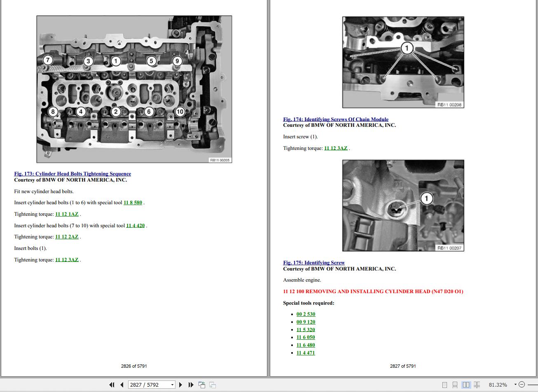This screenshot has height=392, width=538.
Task: Open special tool 11 4 471 link
Action: click(306, 353)
